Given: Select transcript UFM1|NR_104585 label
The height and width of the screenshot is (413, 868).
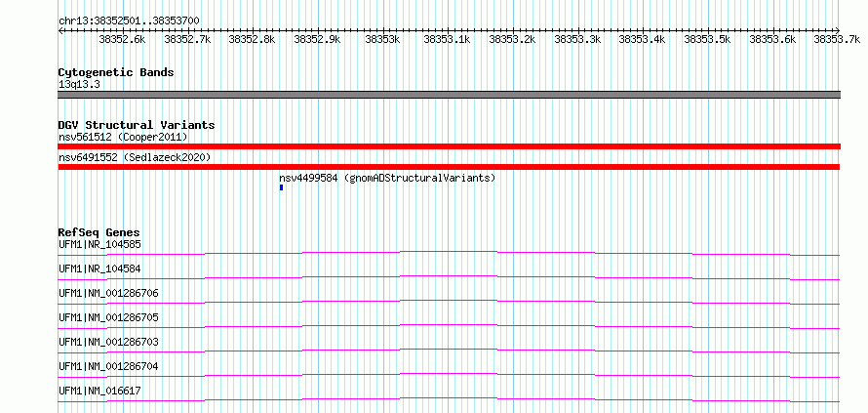Looking at the screenshot, I should coord(99,244).
